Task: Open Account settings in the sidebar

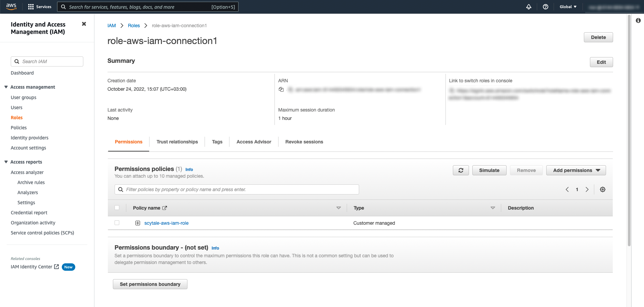Action: click(29, 148)
